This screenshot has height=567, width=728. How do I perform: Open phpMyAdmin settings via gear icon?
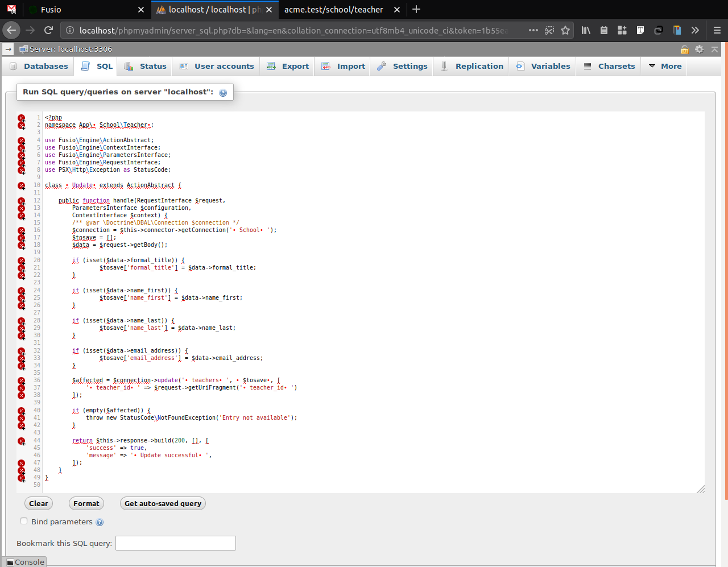(x=699, y=49)
